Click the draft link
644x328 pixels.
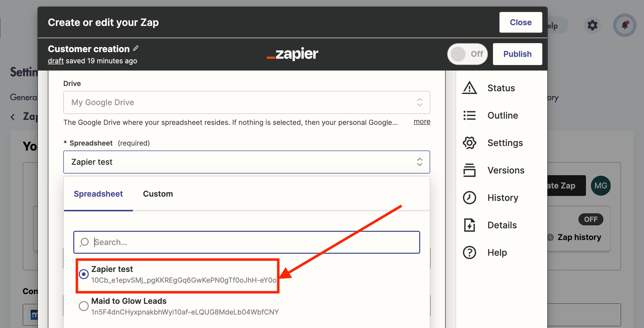tap(56, 61)
